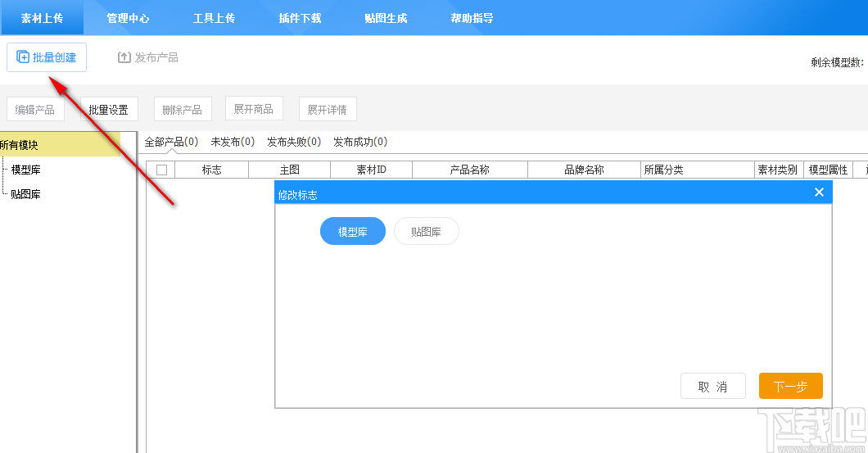Click the orange 下一步 button
Image resolution: width=868 pixels, height=453 pixels.
coord(790,386)
